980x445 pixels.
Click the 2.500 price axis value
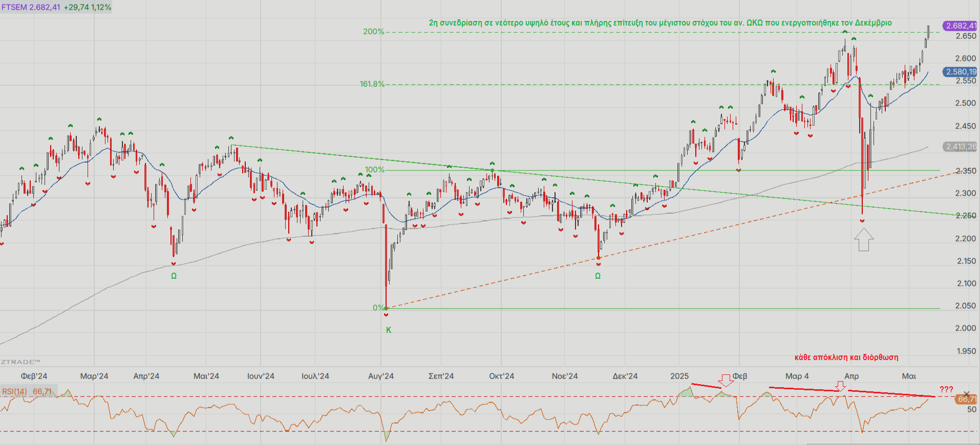pos(966,103)
